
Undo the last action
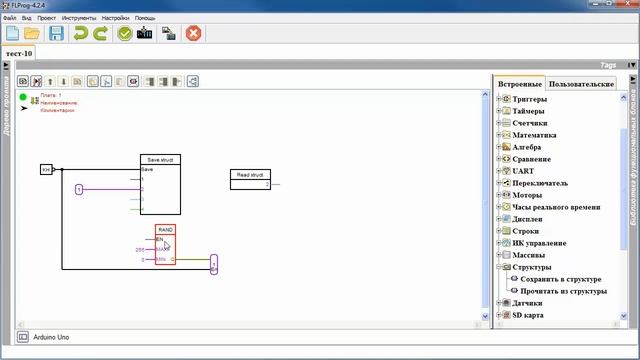(80, 33)
